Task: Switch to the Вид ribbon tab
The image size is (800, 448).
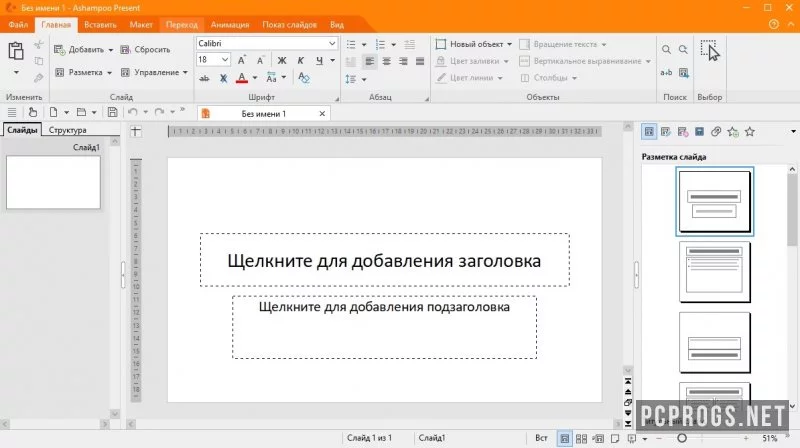Action: click(x=337, y=24)
